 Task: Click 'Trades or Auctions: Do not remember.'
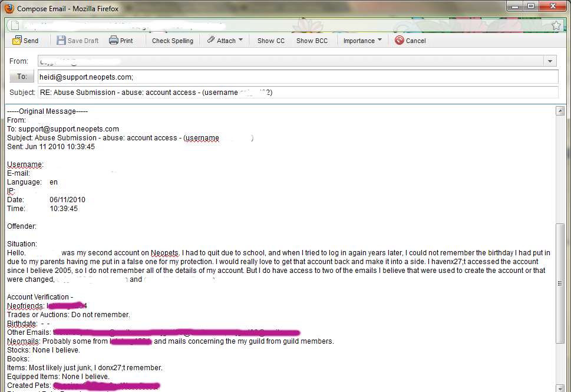(x=68, y=315)
